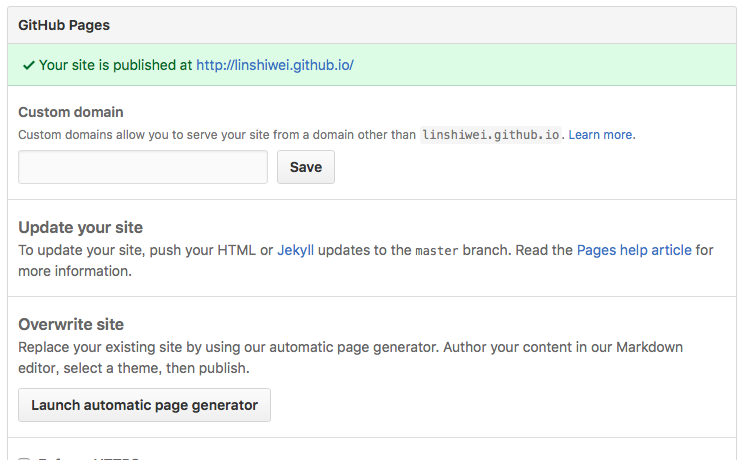Open the Learn more link
This screenshot has height=460, width=749.
[x=601, y=135]
